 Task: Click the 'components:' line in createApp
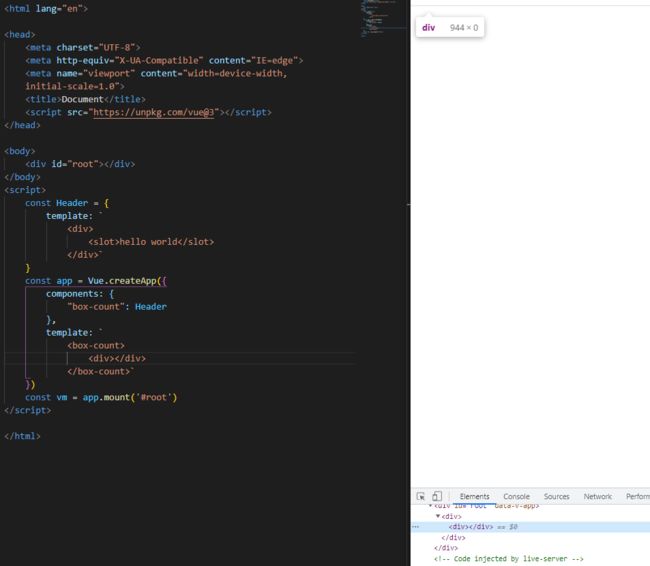click(80, 294)
